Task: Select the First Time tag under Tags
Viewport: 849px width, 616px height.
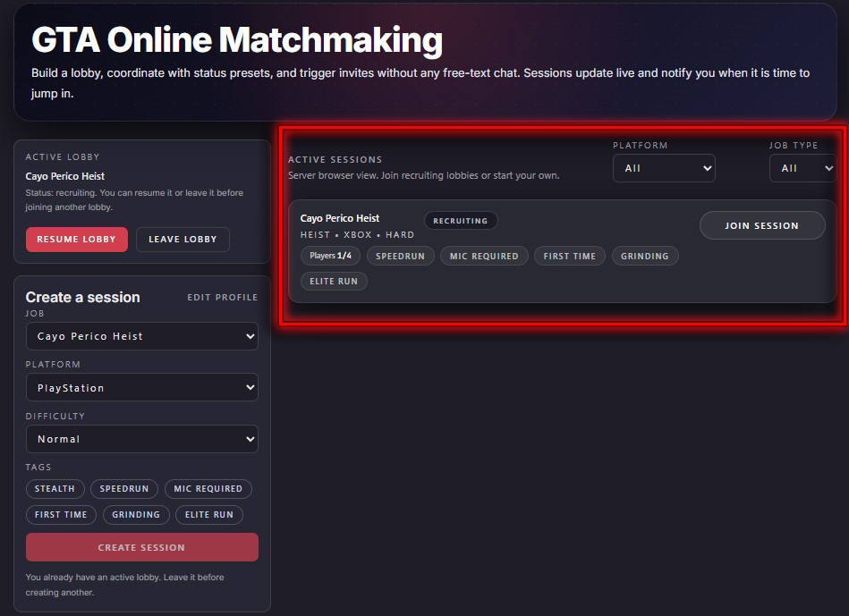Action: pyautogui.click(x=61, y=515)
